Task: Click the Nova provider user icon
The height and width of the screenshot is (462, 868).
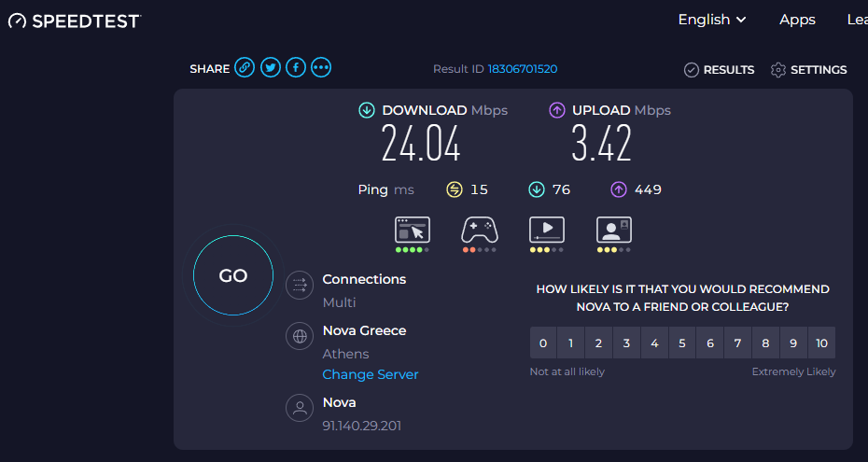Action: [x=300, y=408]
